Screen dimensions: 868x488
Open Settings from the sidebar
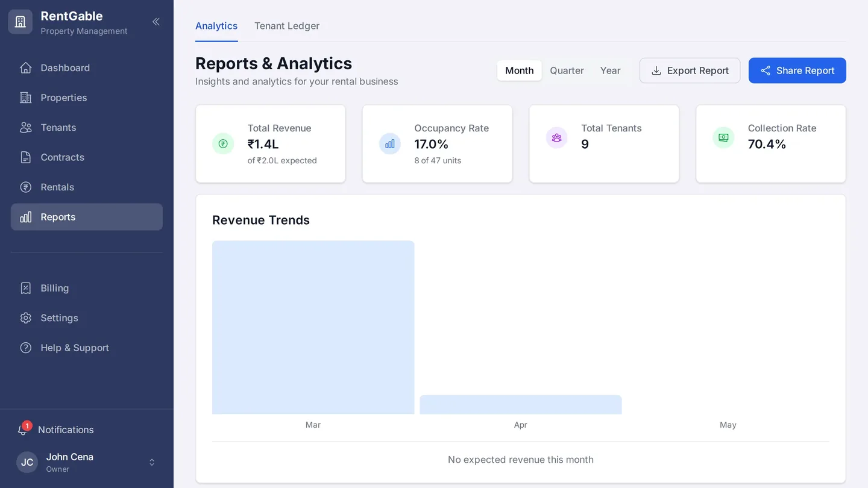87,318
